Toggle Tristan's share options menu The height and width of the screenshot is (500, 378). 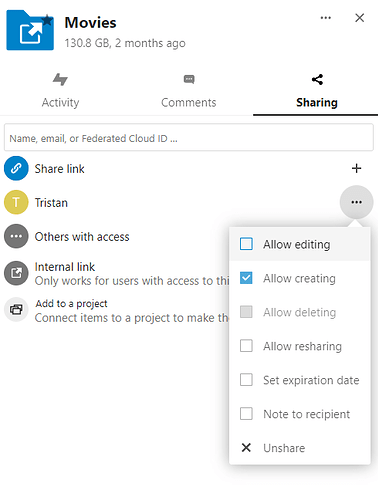356,202
